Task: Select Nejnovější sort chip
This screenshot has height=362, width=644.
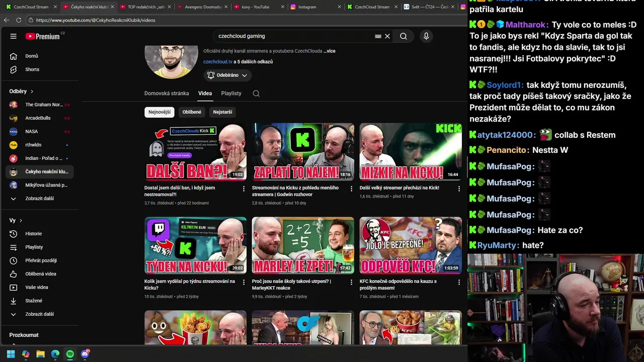Action: point(159,112)
